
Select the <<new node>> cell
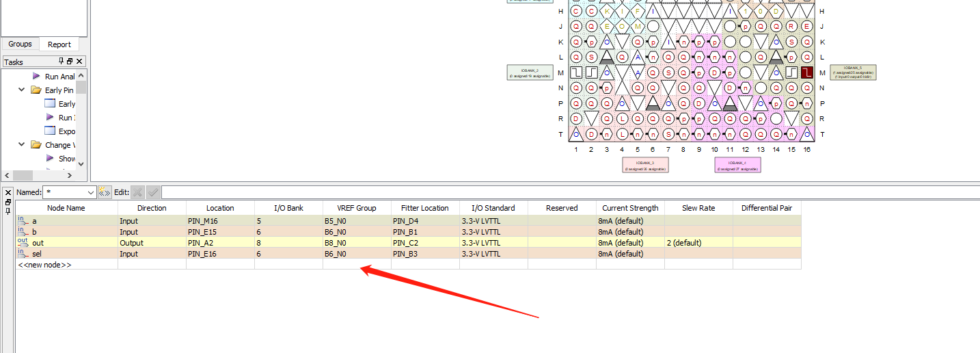66,265
